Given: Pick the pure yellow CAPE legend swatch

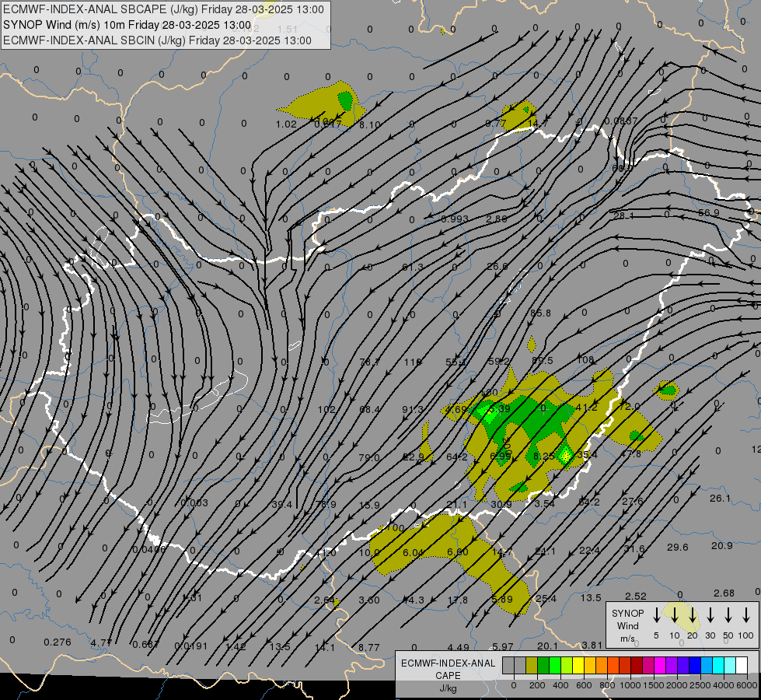Looking at the screenshot, I should (x=578, y=666).
